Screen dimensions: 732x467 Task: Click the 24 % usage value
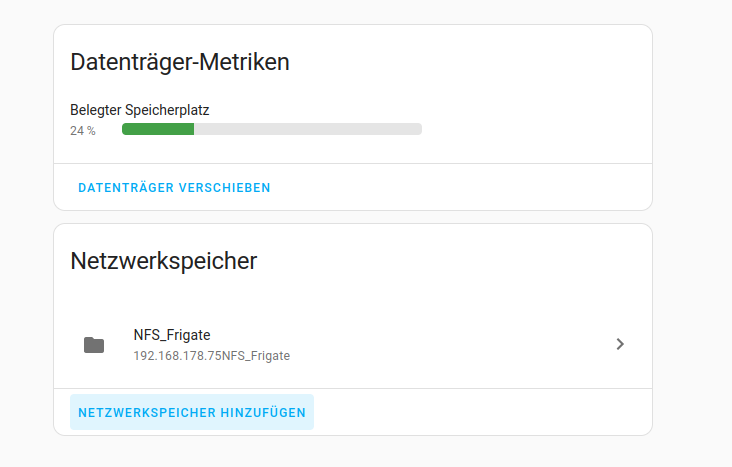tap(83, 131)
